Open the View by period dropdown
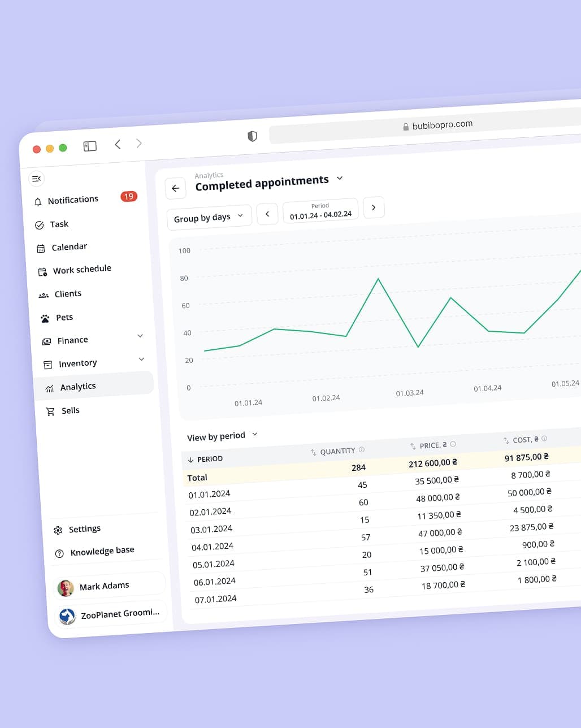The height and width of the screenshot is (728, 581). point(222,436)
